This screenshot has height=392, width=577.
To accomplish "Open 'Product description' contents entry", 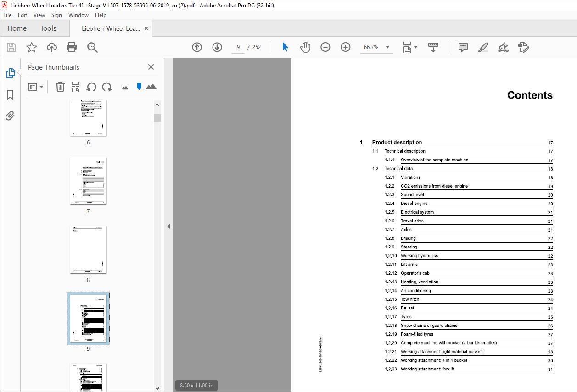I will pos(397,142).
